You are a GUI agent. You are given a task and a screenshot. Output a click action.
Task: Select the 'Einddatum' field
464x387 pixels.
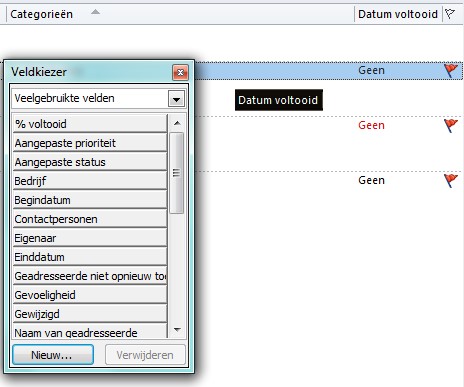point(90,257)
